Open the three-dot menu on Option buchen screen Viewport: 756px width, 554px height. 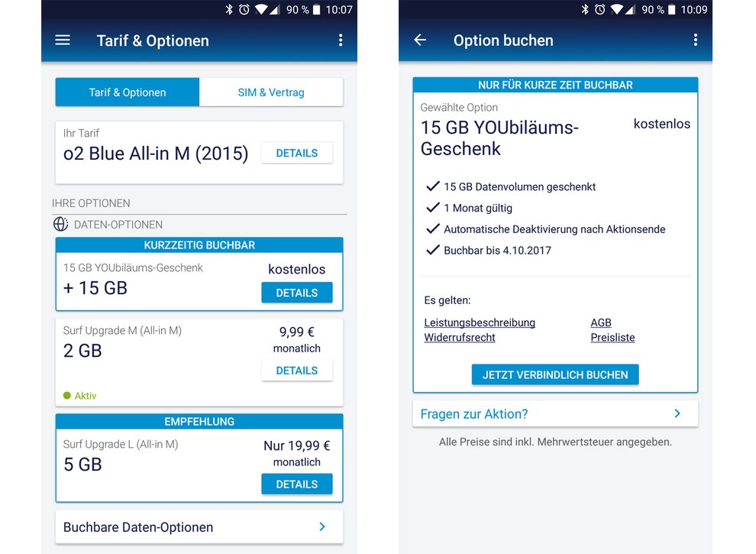click(x=695, y=40)
